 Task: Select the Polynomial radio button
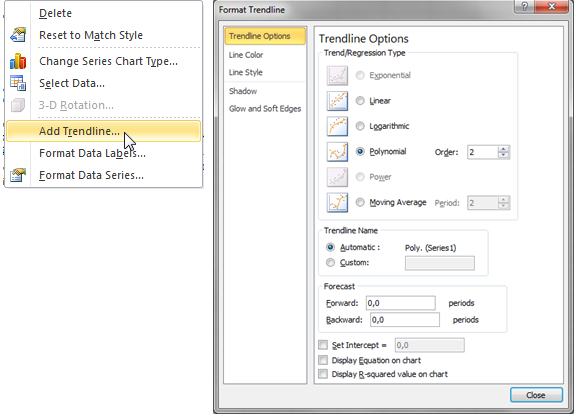tap(360, 151)
